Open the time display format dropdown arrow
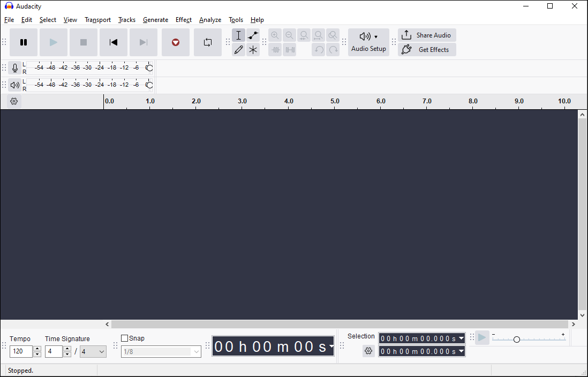The width and height of the screenshot is (588, 377). (x=331, y=346)
